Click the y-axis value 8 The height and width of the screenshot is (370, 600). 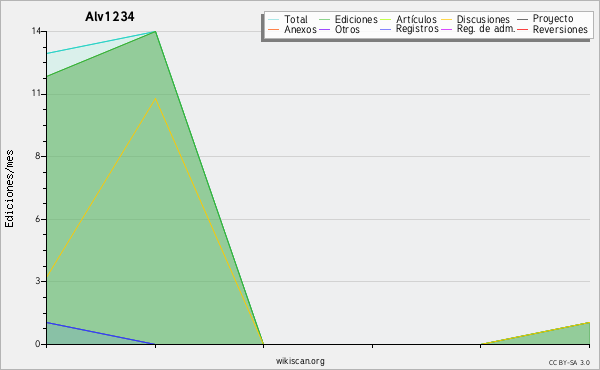(38, 156)
